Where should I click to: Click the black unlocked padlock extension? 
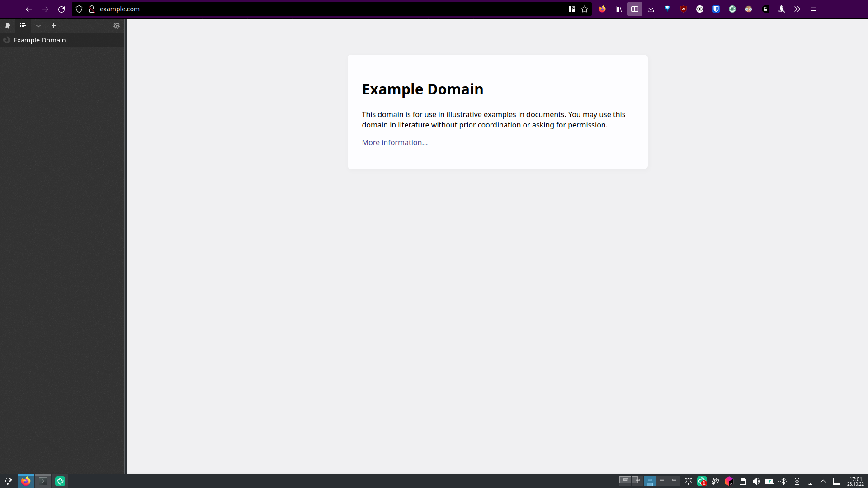765,9
